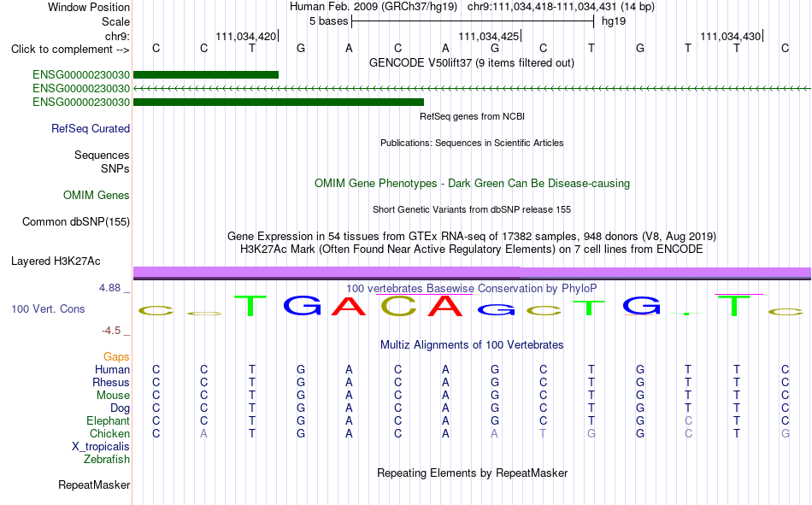812x505 pixels.
Task: Open the Common dbSNP(155) track label
Action: tap(76, 221)
